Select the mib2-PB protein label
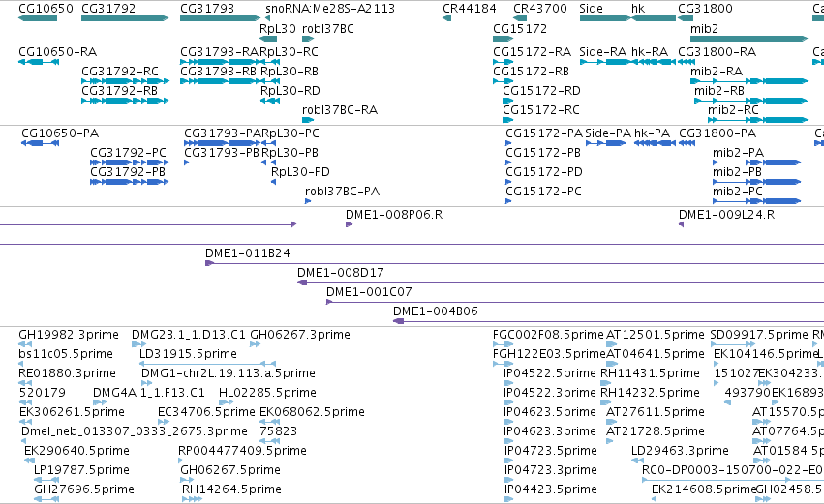The height and width of the screenshot is (504, 824). (x=737, y=172)
